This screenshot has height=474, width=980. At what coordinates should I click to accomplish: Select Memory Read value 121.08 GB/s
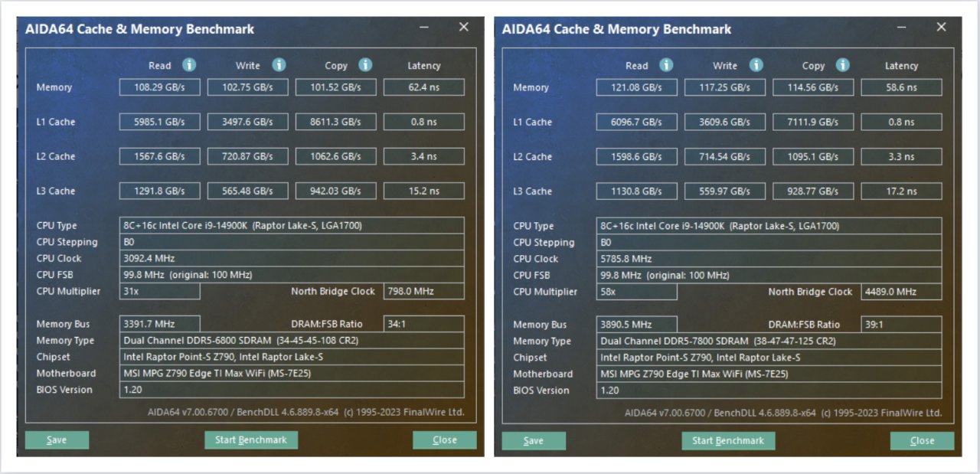[636, 87]
